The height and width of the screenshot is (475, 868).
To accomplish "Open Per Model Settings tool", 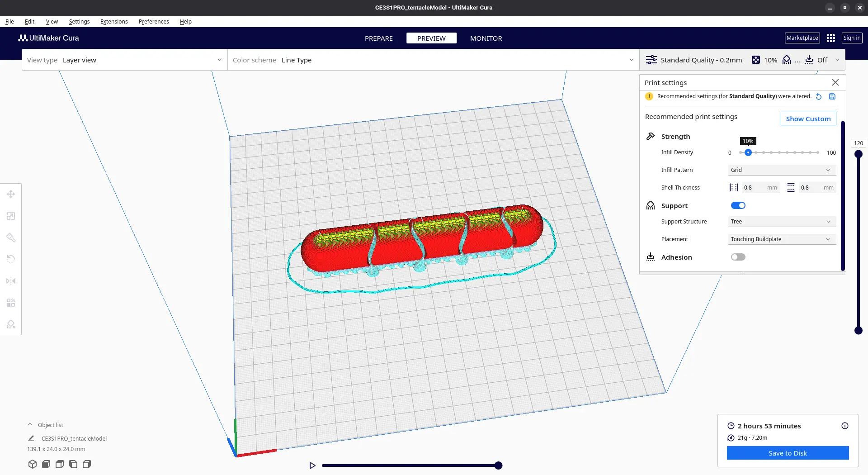I will [x=11, y=303].
